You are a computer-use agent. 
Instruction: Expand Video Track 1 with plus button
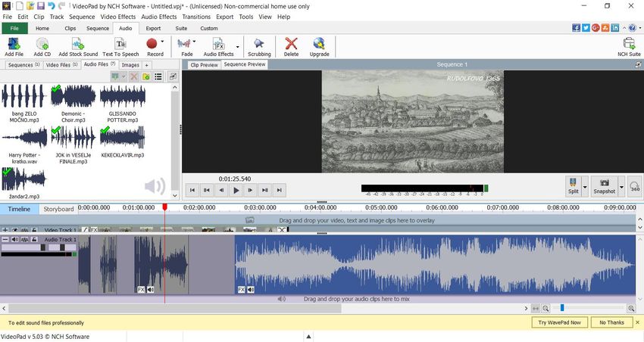tap(5, 230)
